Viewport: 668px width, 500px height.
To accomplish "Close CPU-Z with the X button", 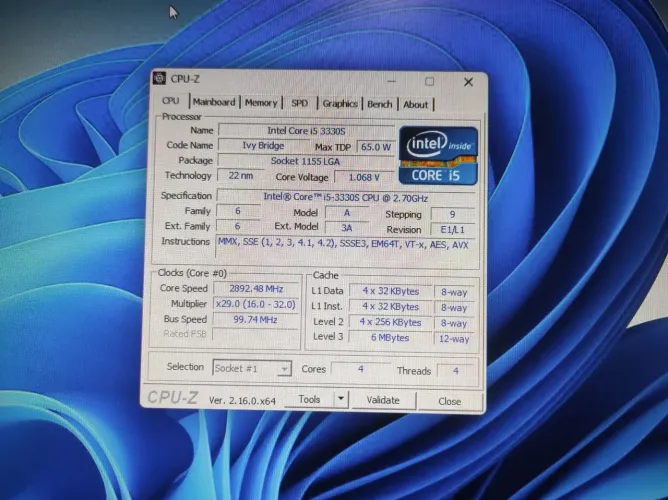I will [x=468, y=82].
